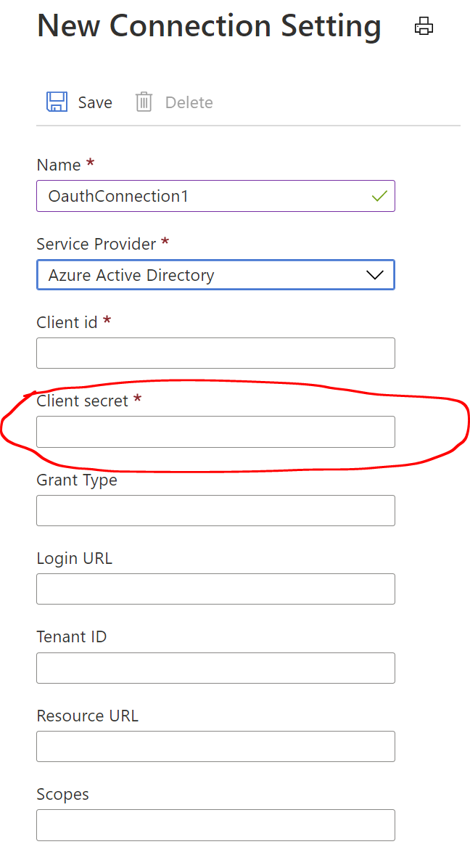Click into the Login URL field
Screen dimensions: 470x868
[215, 589]
